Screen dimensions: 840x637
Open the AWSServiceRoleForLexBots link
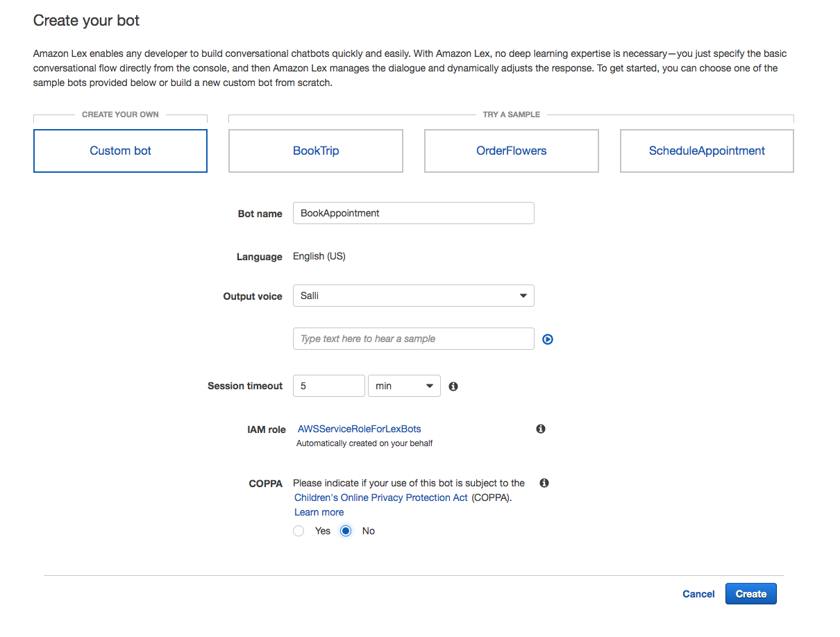[x=359, y=429]
